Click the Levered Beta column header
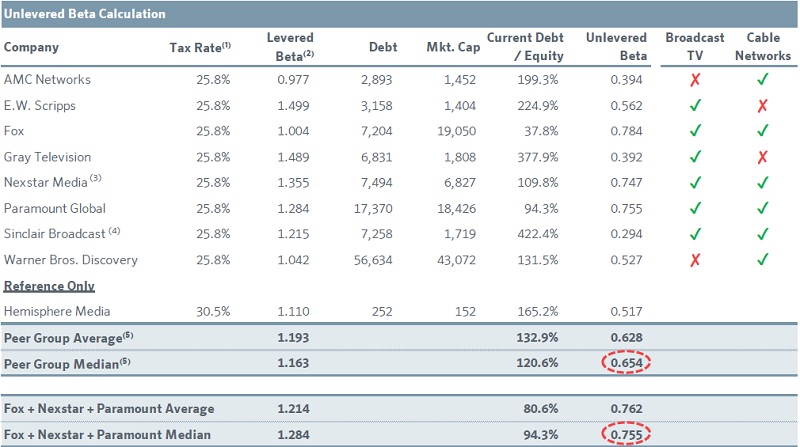This screenshot has width=800, height=447. [290, 46]
